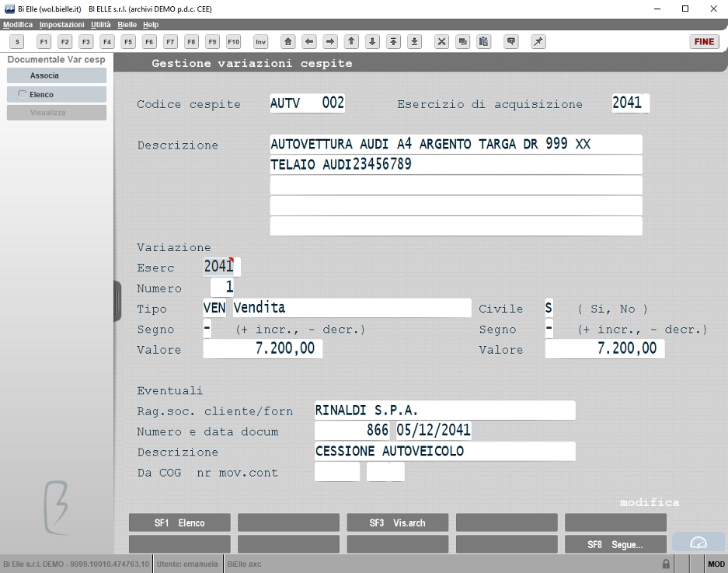This screenshot has height=573, width=728.
Task: Open the Help menu
Action: click(151, 25)
